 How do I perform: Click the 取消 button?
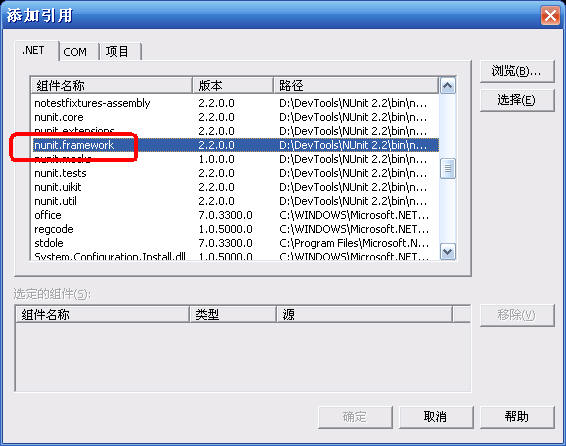(436, 417)
